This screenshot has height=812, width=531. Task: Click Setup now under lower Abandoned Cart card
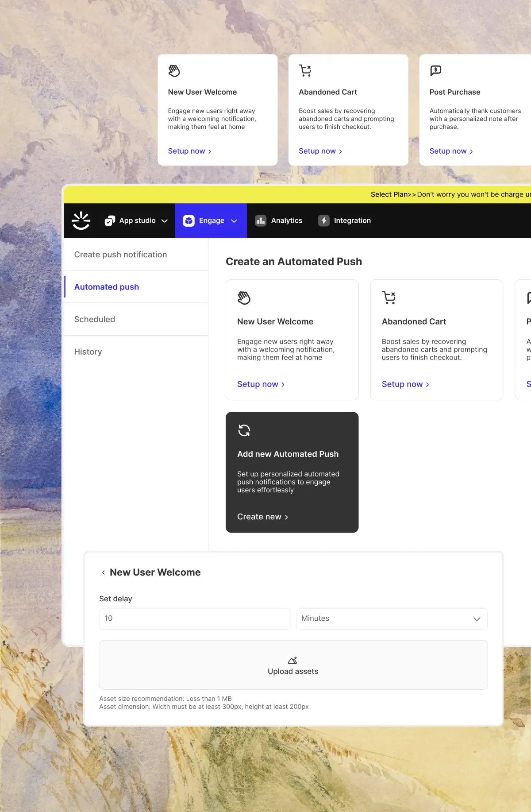point(406,384)
